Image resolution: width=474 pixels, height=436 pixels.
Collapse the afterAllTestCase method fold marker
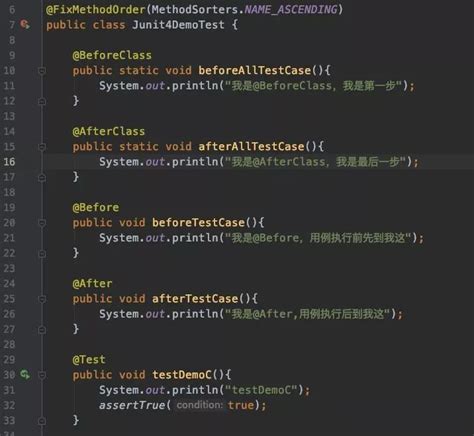[x=42, y=147]
